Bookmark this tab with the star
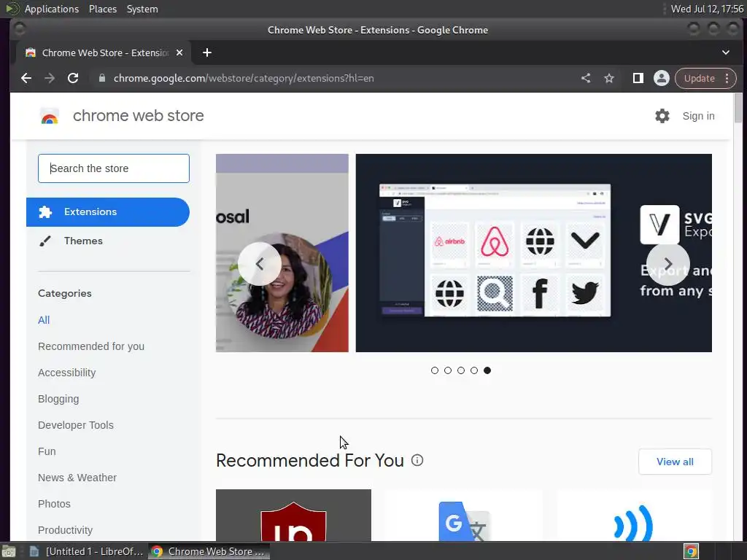The width and height of the screenshot is (747, 560). [609, 78]
